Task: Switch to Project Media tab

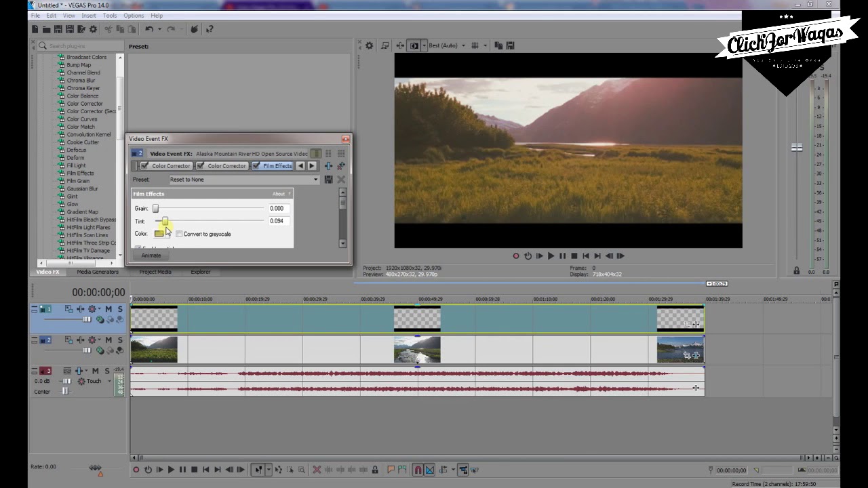Action: 155,272
